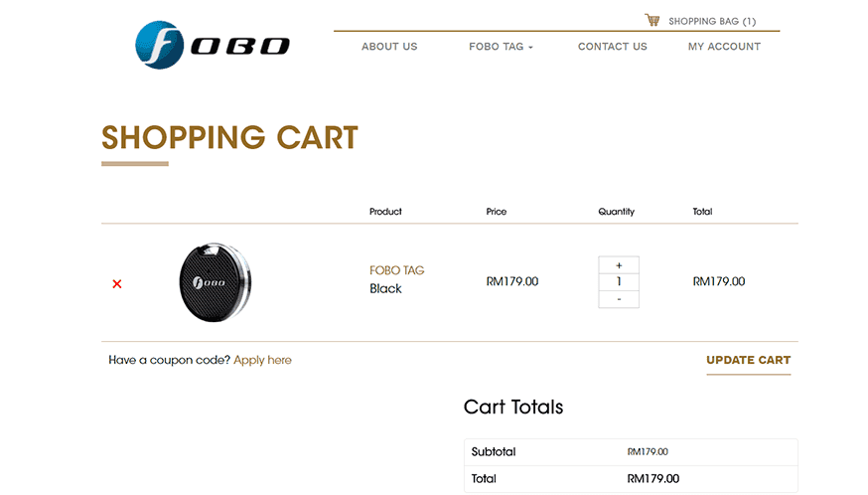Decrease quantity with the minus button

click(619, 299)
